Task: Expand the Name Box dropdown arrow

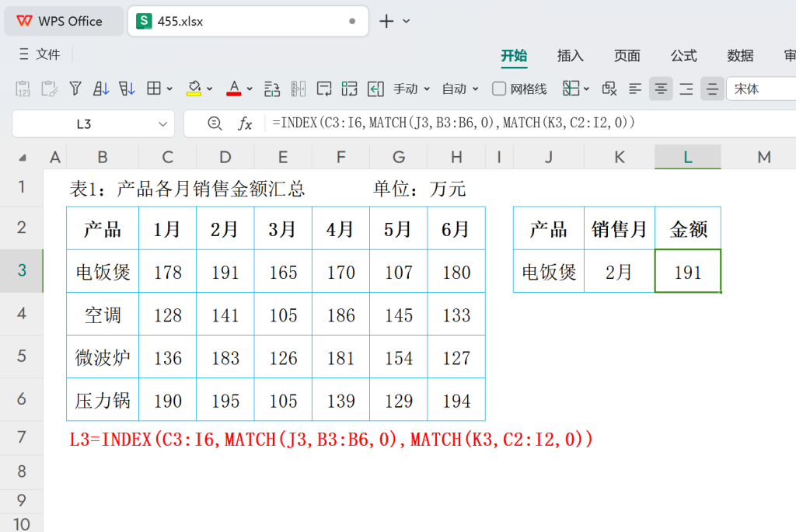Action: (x=163, y=123)
